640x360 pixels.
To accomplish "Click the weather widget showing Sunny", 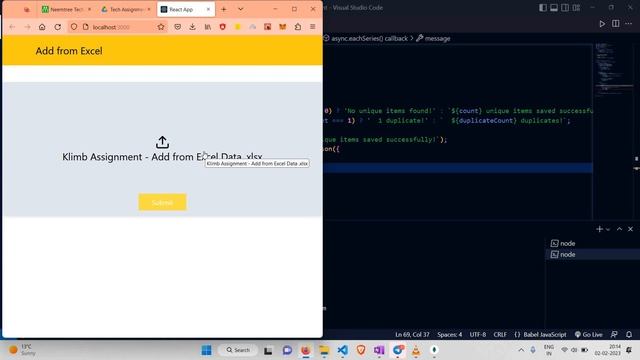I will 23,350.
